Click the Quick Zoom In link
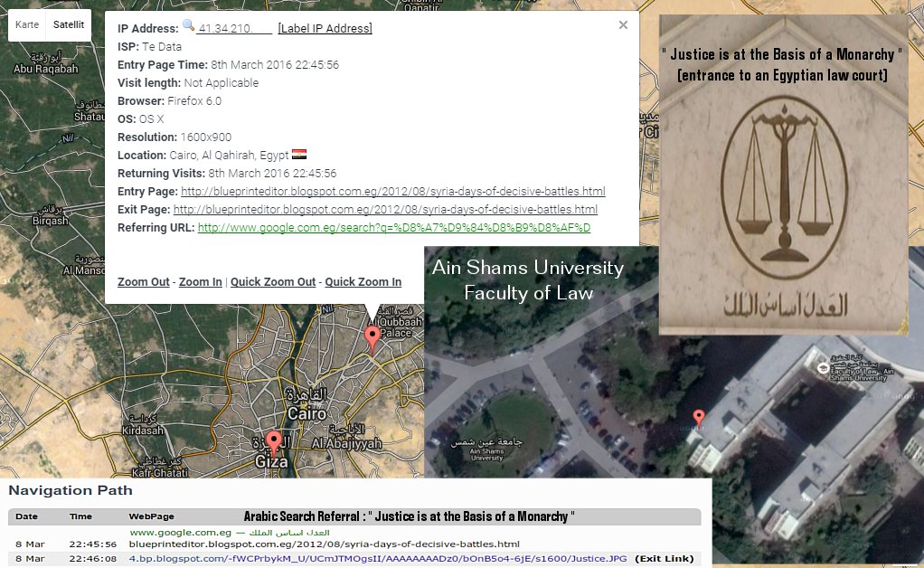The height and width of the screenshot is (568, 924). pos(363,281)
